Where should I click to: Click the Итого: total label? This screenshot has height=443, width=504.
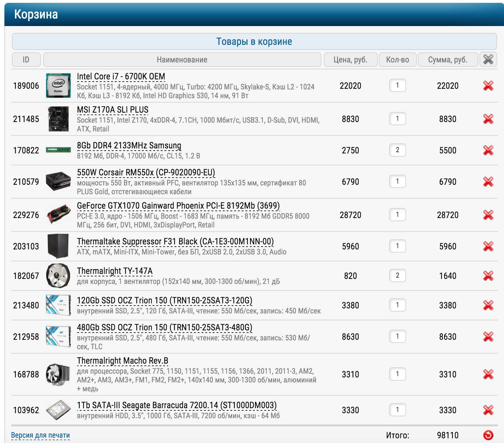click(398, 435)
